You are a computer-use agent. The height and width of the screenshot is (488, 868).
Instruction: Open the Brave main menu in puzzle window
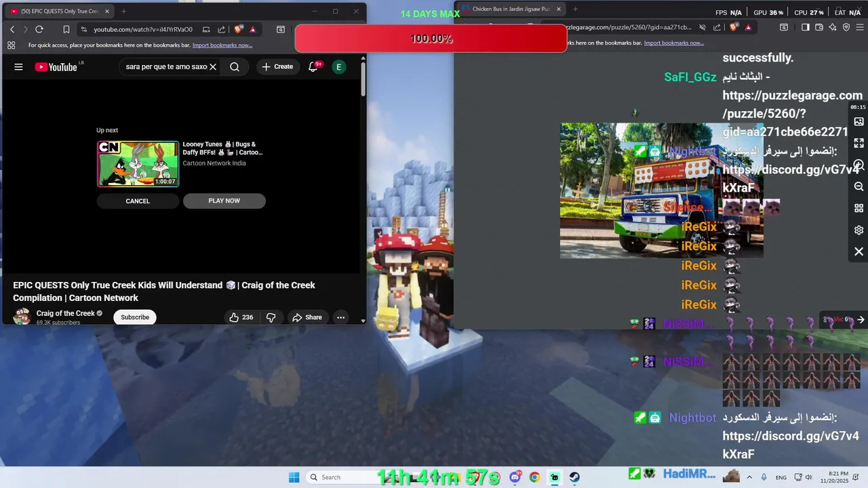860,27
